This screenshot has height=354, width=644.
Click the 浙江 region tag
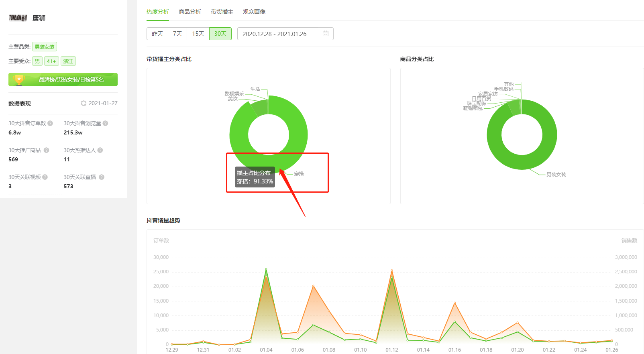[68, 61]
